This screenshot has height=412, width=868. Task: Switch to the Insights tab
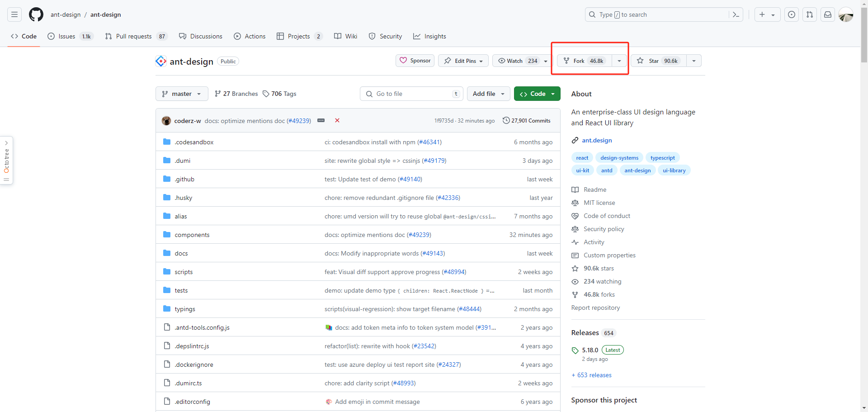[429, 36]
